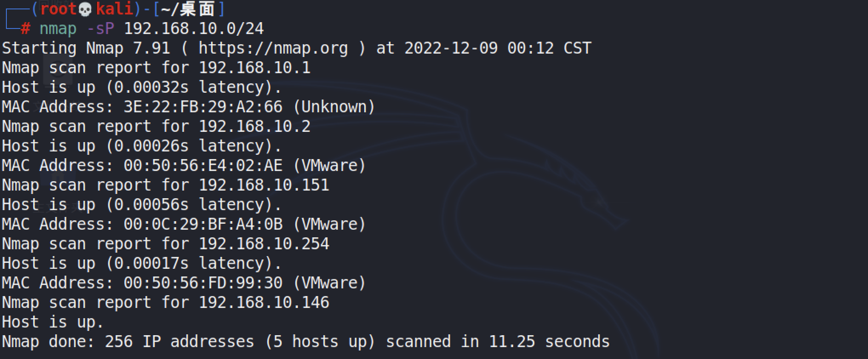The image size is (868, 359).
Task: Click MAC address 00:0C:29:BF:A4:0B
Action: click(203, 224)
